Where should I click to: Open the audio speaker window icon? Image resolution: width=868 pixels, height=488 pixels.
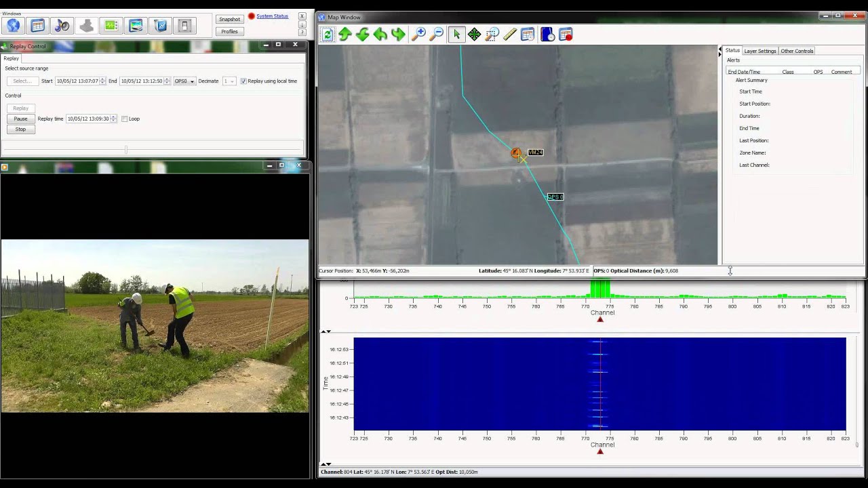point(62,26)
